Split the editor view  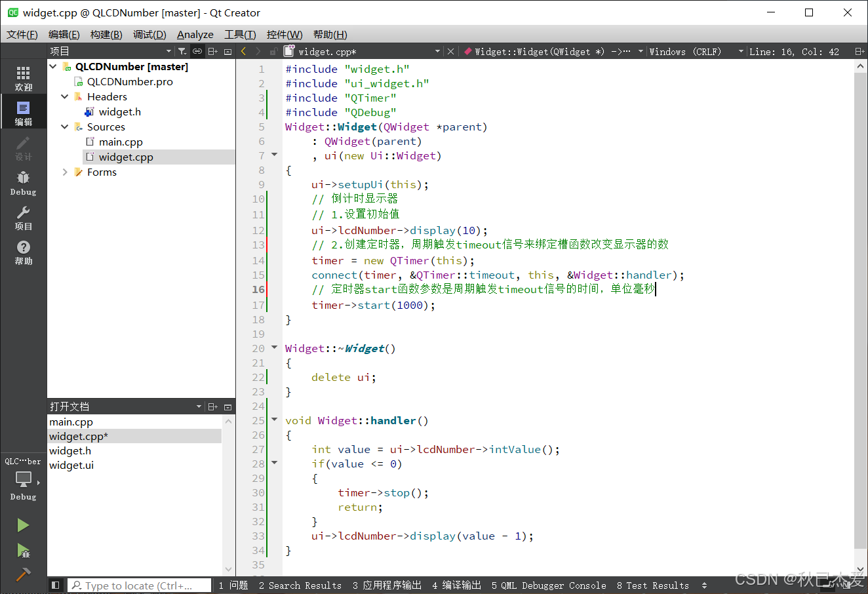click(859, 51)
